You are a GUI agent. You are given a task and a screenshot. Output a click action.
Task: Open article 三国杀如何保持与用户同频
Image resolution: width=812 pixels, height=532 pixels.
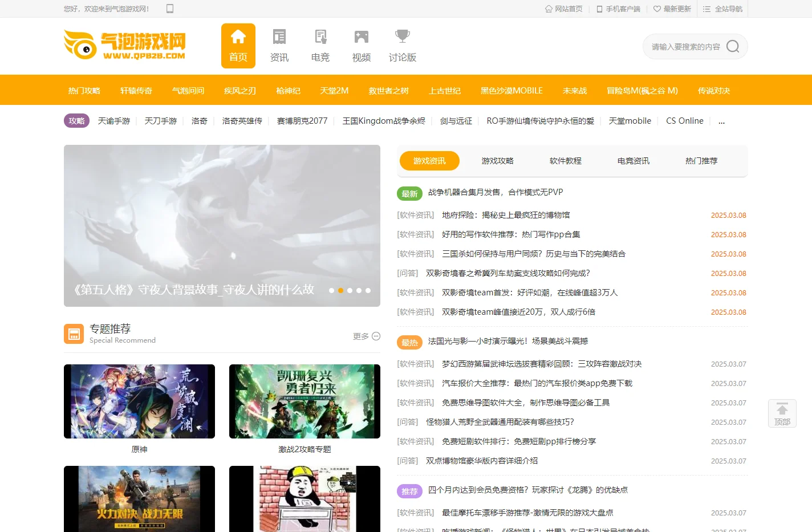[x=534, y=254]
